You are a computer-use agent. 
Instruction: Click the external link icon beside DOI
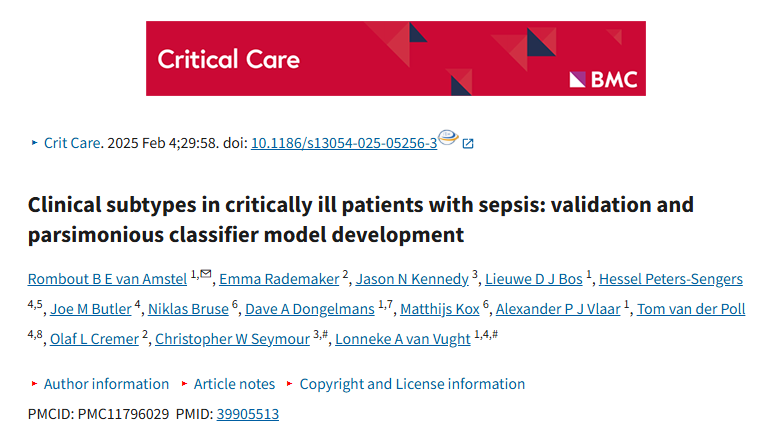pos(468,144)
